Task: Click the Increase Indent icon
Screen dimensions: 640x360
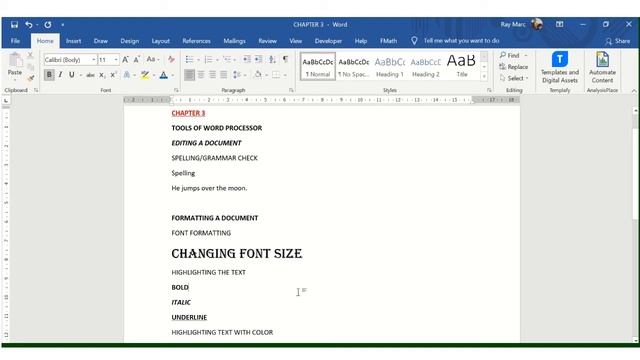Action: click(x=259, y=60)
